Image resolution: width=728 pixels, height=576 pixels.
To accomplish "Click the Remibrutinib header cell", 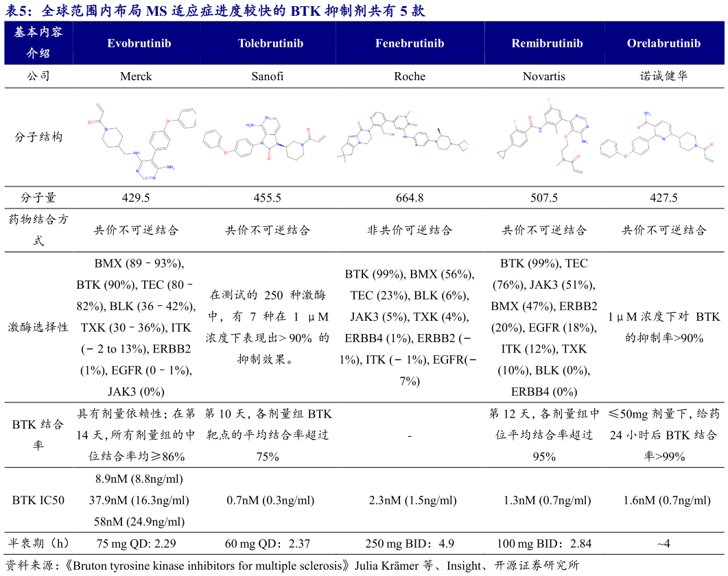I will (545, 43).
